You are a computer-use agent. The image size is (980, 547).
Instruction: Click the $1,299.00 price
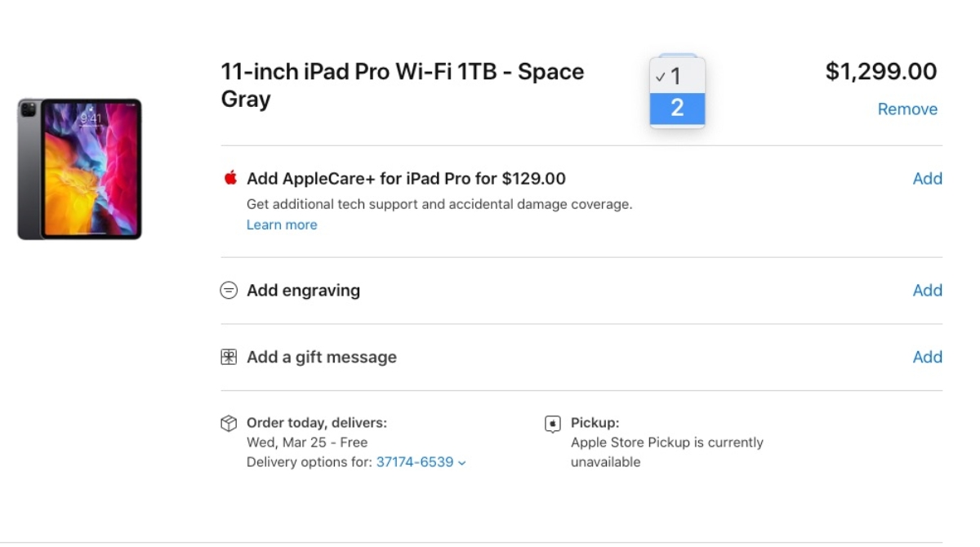point(881,72)
